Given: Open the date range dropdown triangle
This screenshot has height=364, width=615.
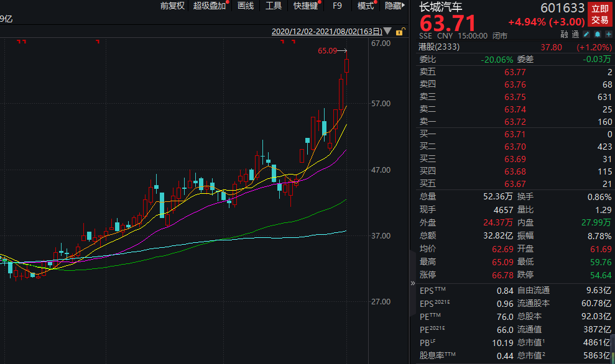Looking at the screenshot, I should (x=388, y=31).
